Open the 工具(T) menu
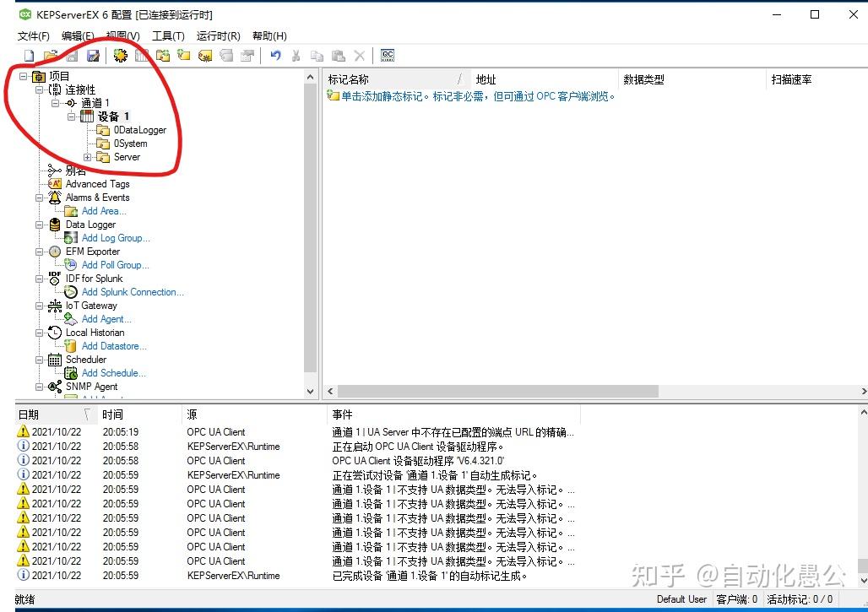Viewport: 868px width, 612px height. [167, 35]
